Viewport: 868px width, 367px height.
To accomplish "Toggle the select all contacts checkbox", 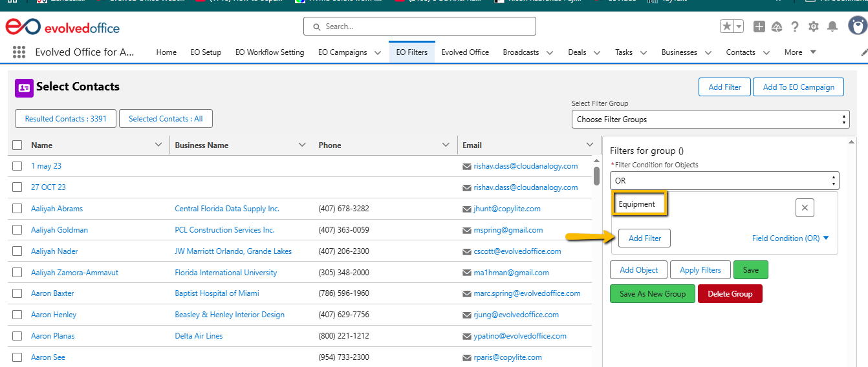I will pos(17,145).
